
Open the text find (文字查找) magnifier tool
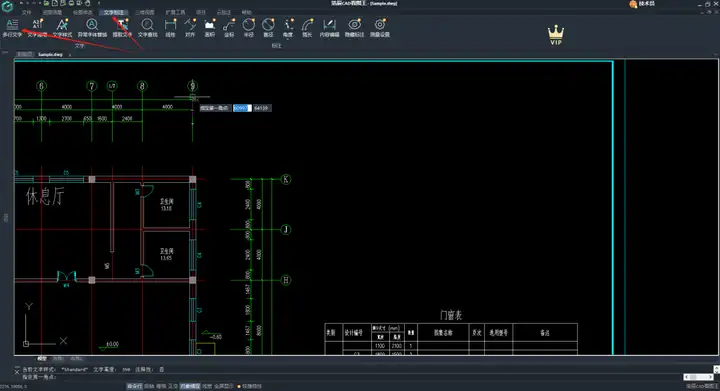pos(147,28)
